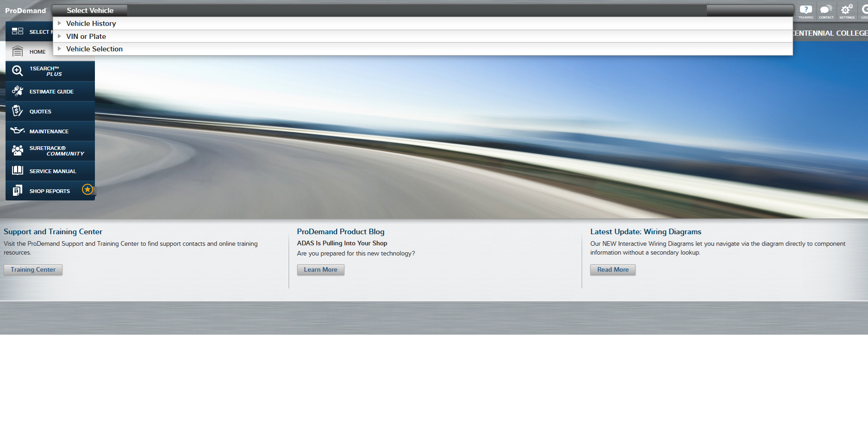Screen dimensions: 868x424
Task: Expand the Vehicle Selection section
Action: click(94, 49)
